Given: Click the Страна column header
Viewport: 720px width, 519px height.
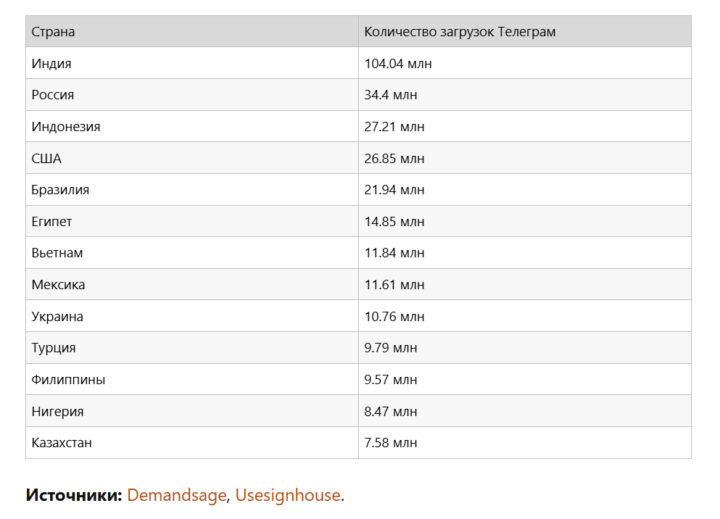Looking at the screenshot, I should point(53,32).
